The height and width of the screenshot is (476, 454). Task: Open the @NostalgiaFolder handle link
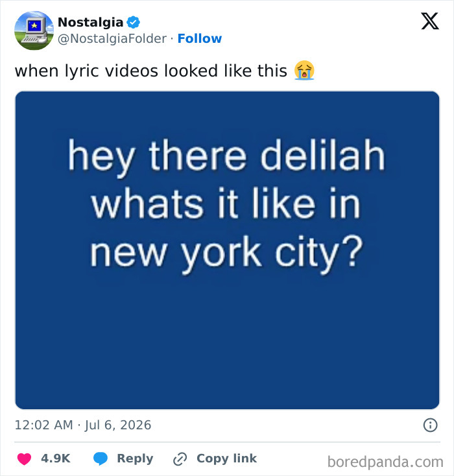tap(112, 38)
